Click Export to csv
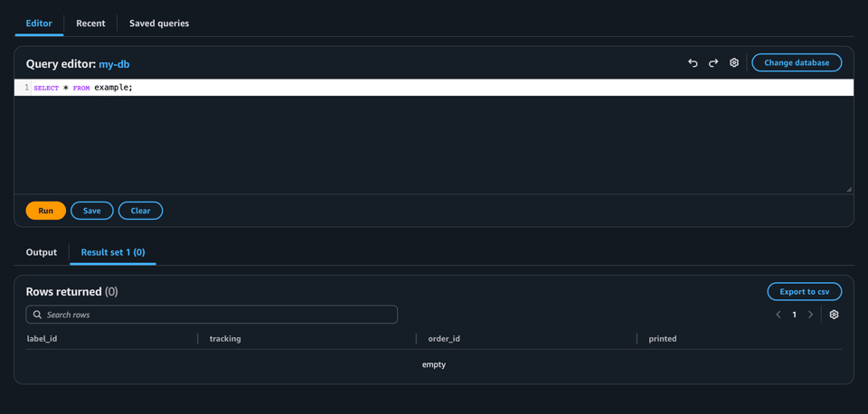The image size is (868, 414). tap(804, 292)
